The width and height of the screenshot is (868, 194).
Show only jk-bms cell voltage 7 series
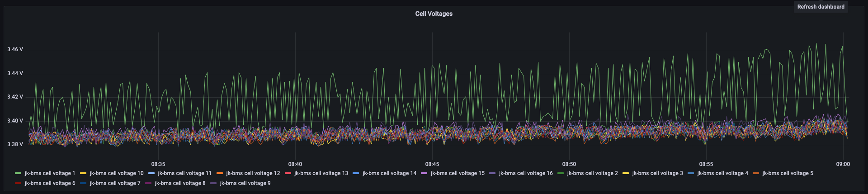tap(115, 183)
